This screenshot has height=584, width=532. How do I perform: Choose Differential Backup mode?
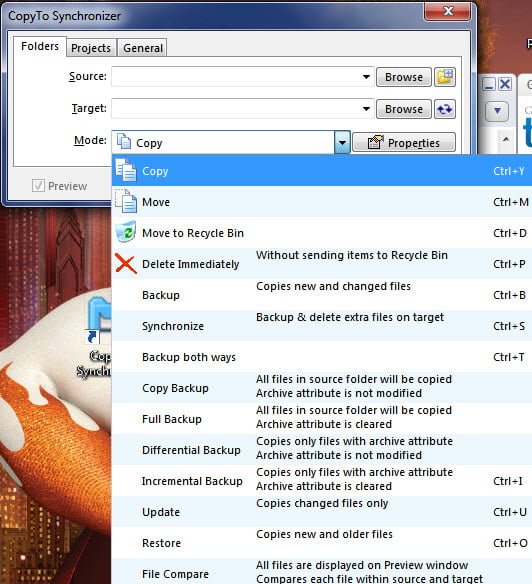tap(322, 450)
